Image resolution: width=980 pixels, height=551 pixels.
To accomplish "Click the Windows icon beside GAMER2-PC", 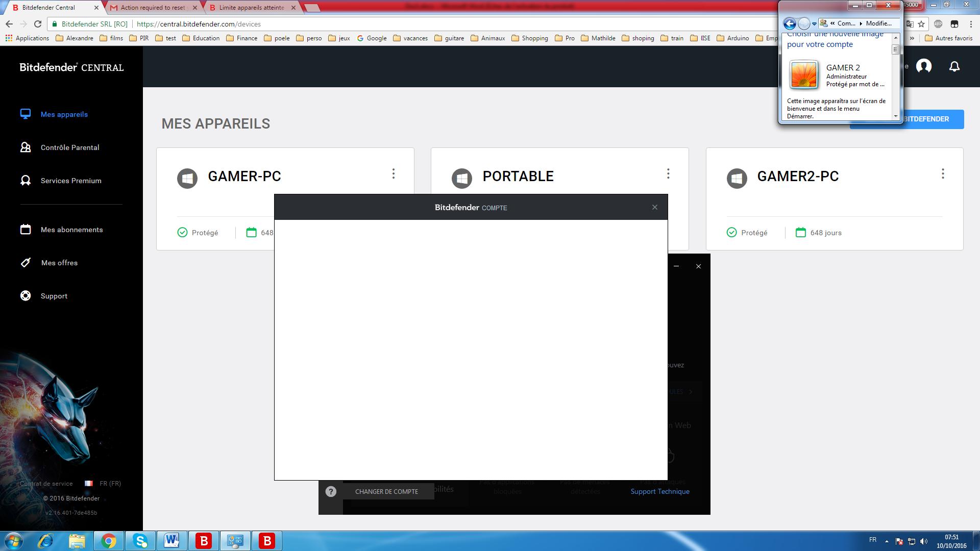I will (x=737, y=179).
